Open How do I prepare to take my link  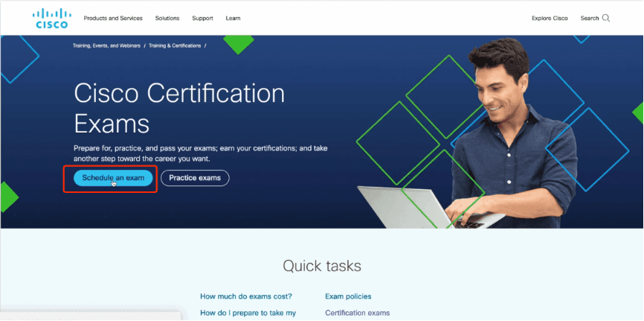click(x=248, y=313)
